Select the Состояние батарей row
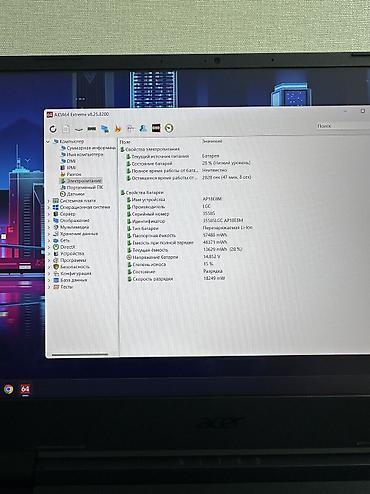370x494 pixels. coord(188,163)
